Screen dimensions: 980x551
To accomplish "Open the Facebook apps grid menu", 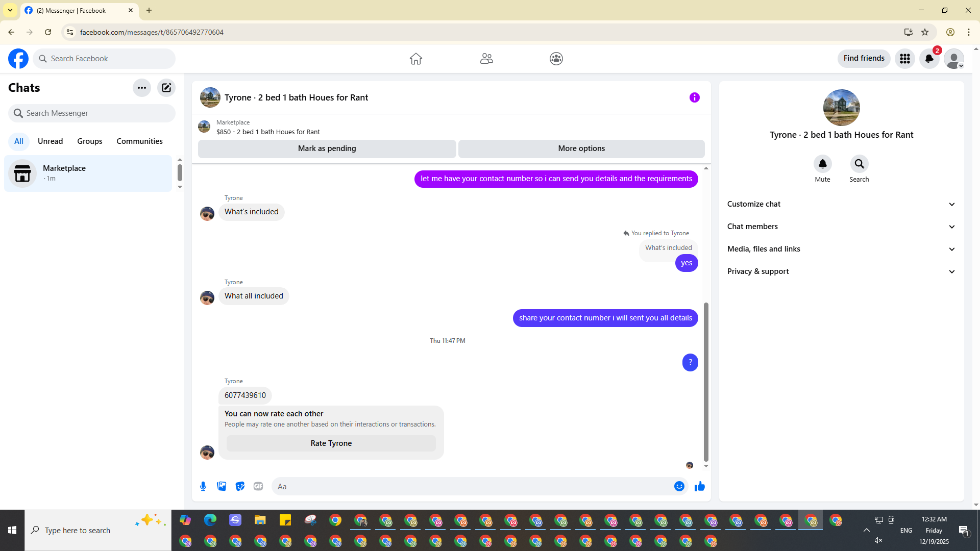I will [904, 59].
